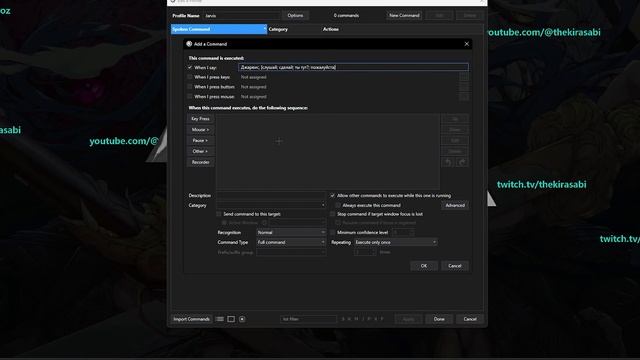The image size is (640, 360).
Task: Click the Apply button in Edit Profile window
Action: tap(409, 319)
